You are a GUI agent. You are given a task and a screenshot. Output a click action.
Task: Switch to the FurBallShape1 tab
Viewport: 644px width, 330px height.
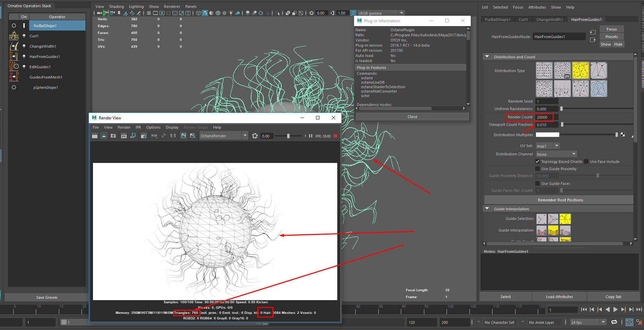point(497,20)
